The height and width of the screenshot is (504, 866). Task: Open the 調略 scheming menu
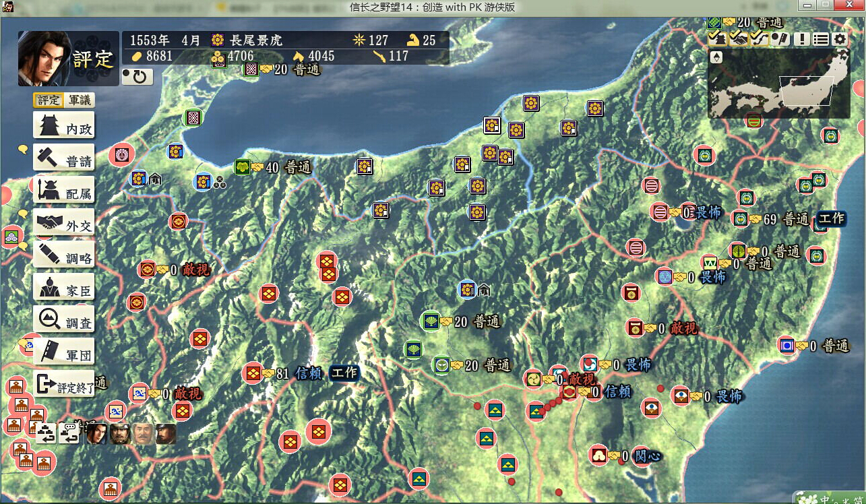pos(64,255)
